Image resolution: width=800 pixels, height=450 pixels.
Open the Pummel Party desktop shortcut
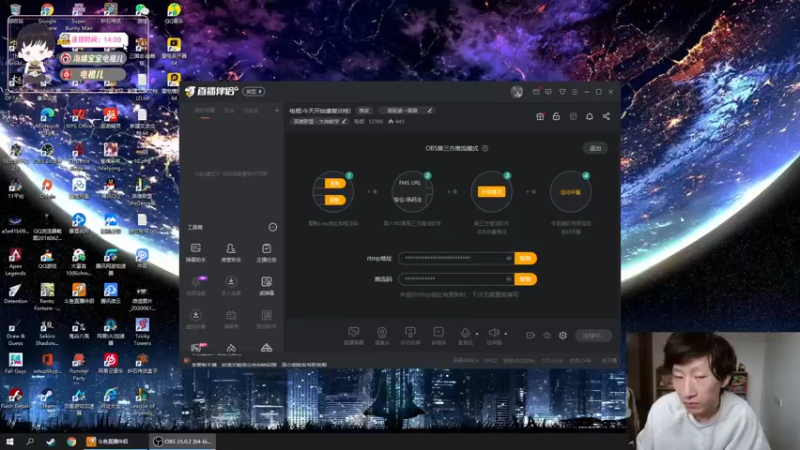79,367
